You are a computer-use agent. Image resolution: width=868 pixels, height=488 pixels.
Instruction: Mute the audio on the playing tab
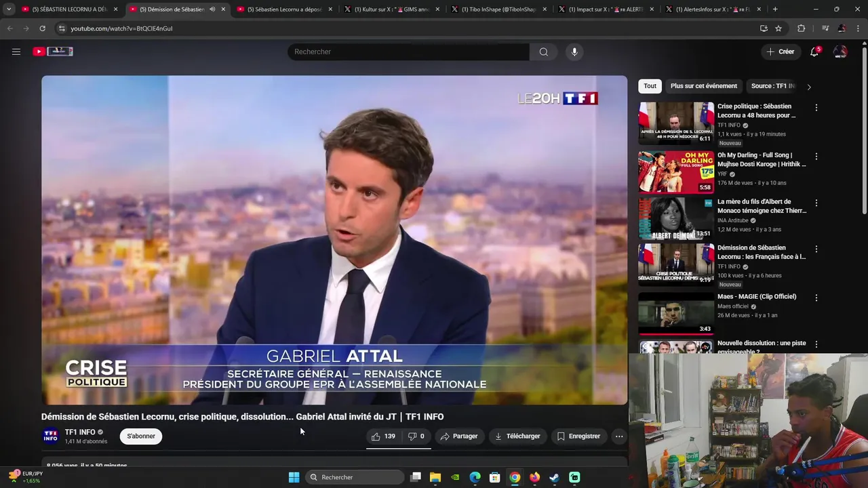point(212,9)
